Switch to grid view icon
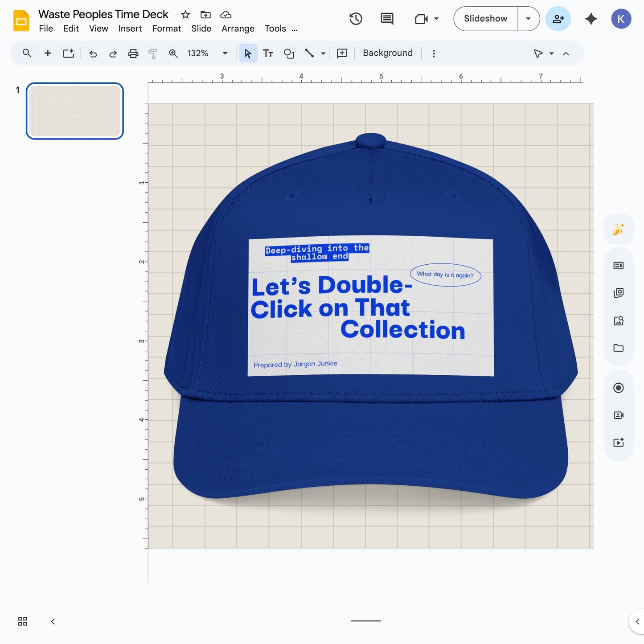Screen dimensions: 644x644 23,621
